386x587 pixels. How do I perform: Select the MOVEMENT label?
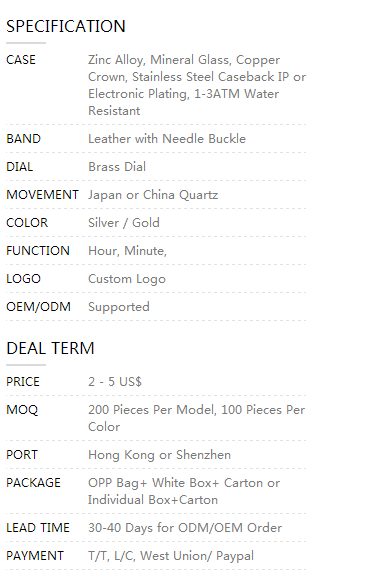click(42, 195)
